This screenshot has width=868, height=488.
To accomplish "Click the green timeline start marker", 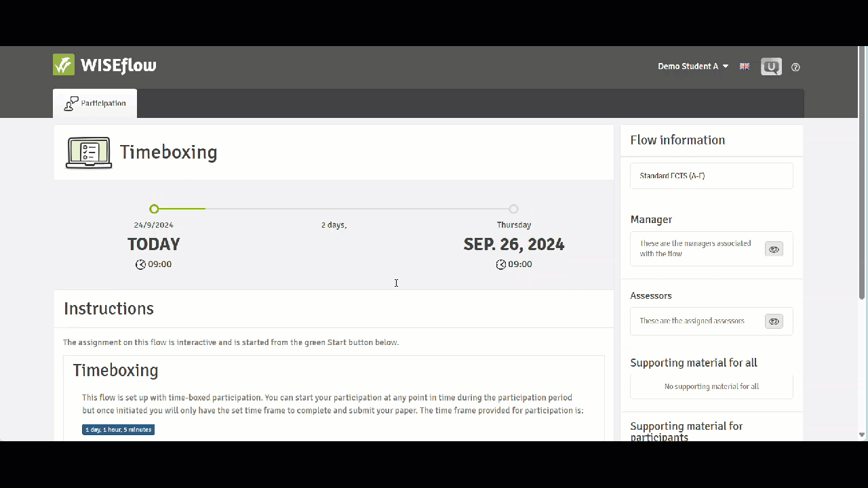I will [x=155, y=209].
